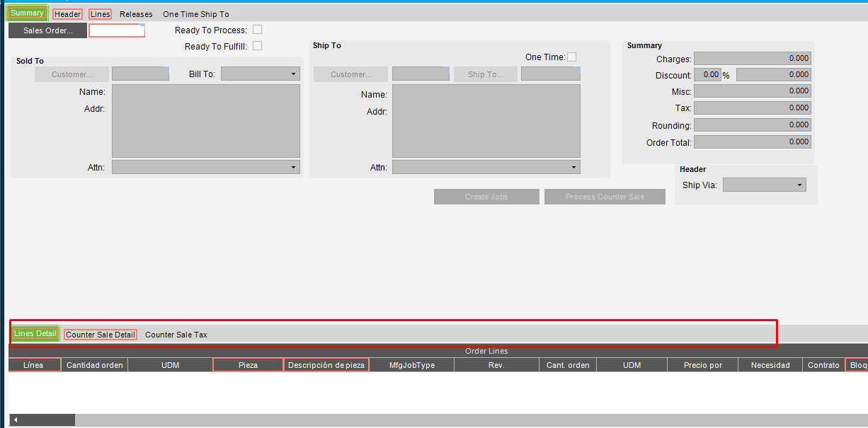Click the Sold To customer ID field
Image resolution: width=868 pixels, height=428 pixels.
140,74
